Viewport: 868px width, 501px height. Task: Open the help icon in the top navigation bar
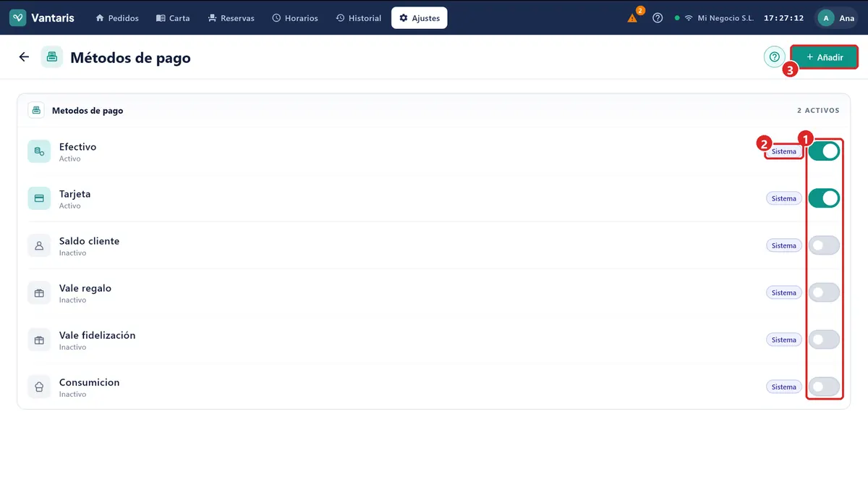658,18
